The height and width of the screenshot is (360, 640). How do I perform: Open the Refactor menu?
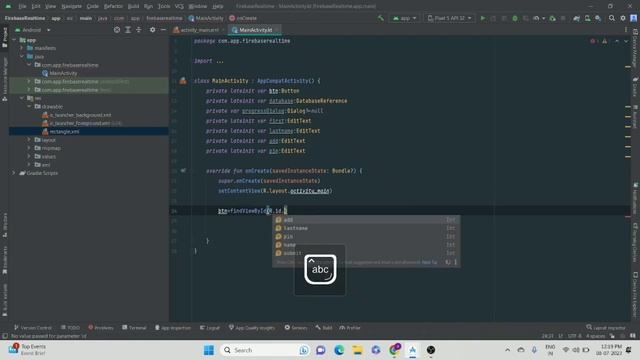113,6
